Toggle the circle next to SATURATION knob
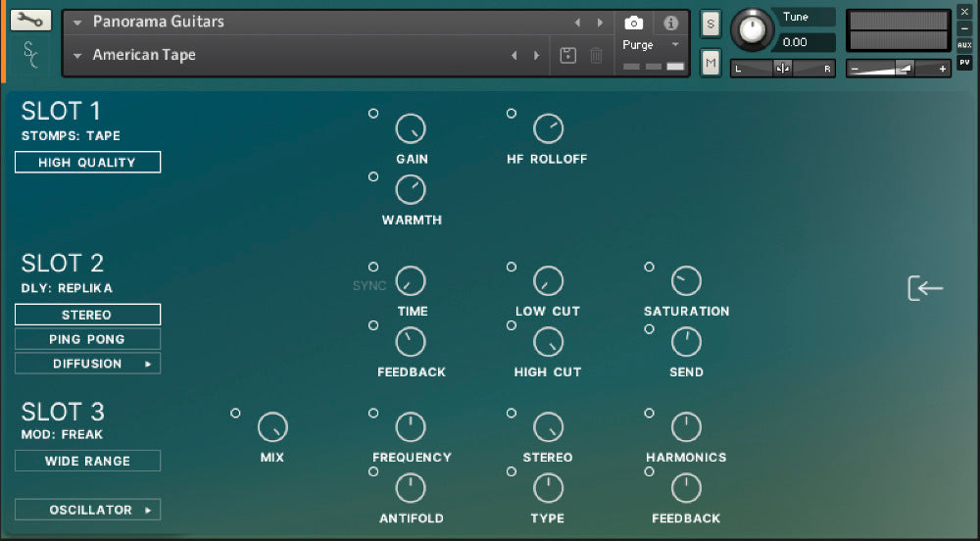 [x=650, y=267]
